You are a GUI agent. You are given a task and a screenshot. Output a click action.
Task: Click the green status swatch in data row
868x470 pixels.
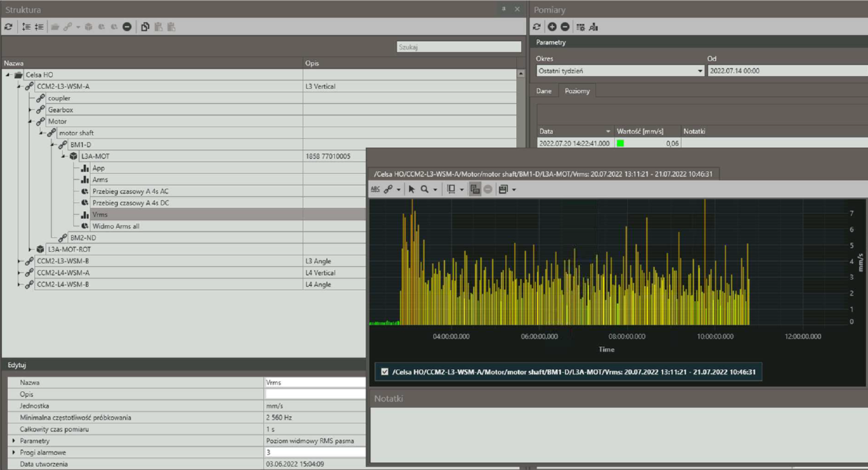click(620, 143)
